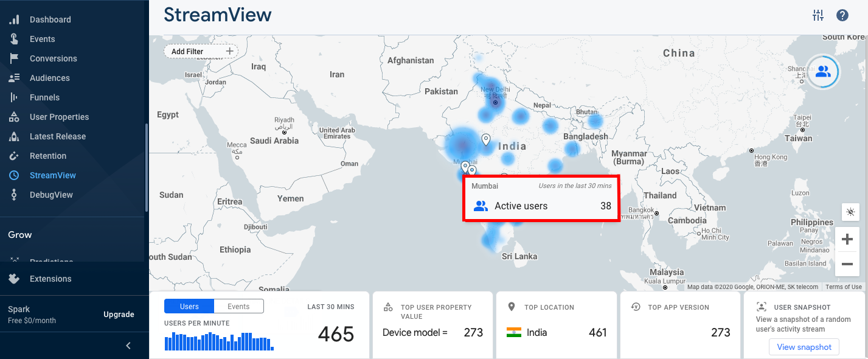
Task: Collapse the sidebar with chevron arrow
Action: click(x=128, y=346)
